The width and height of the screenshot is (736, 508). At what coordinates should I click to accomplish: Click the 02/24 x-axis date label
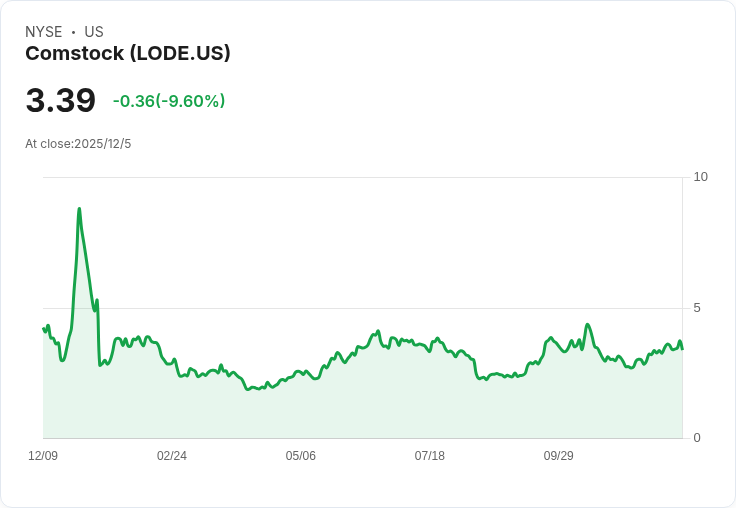172,455
